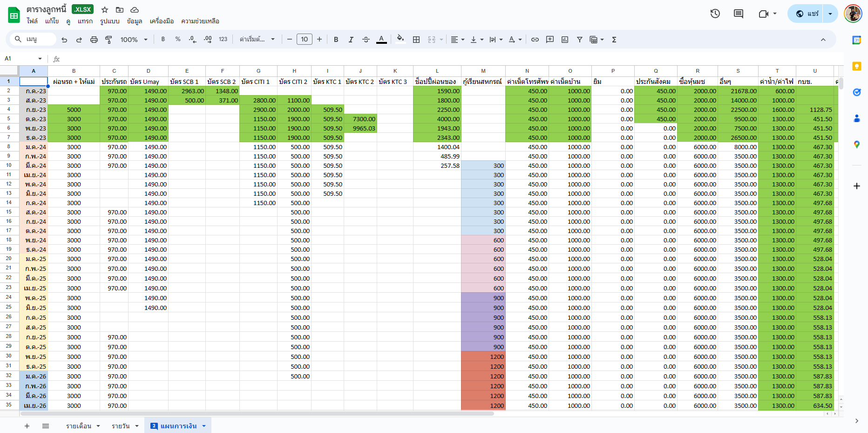
Task: Click the create filter funnel icon
Action: tap(579, 40)
